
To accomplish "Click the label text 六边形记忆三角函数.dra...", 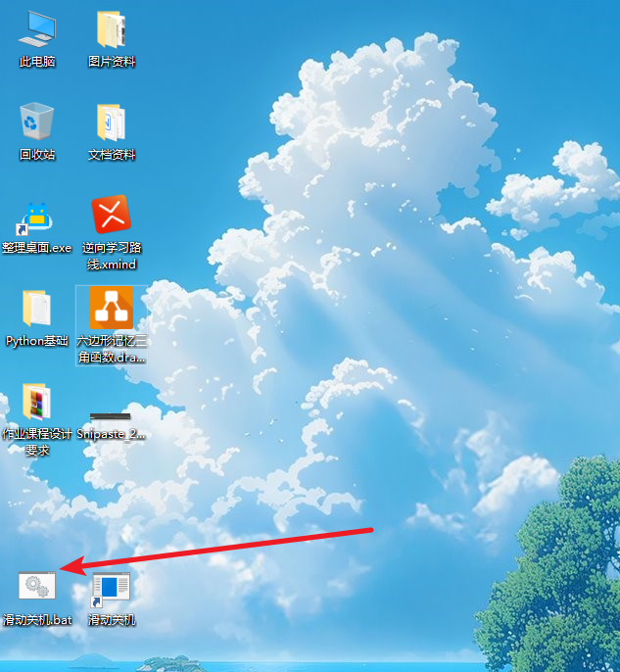I will click(112, 349).
